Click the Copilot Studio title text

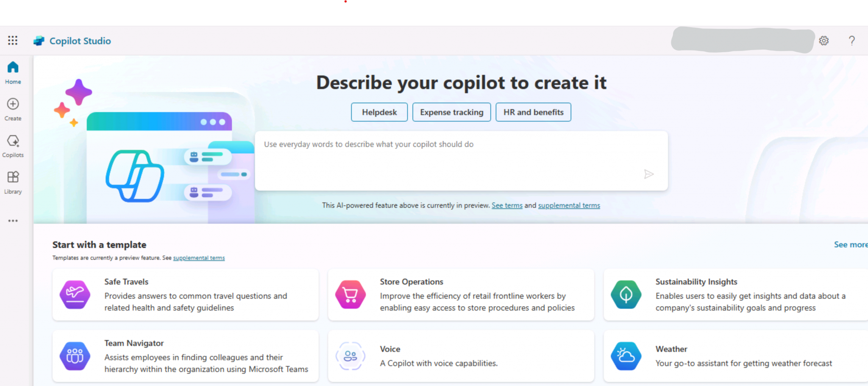(80, 41)
